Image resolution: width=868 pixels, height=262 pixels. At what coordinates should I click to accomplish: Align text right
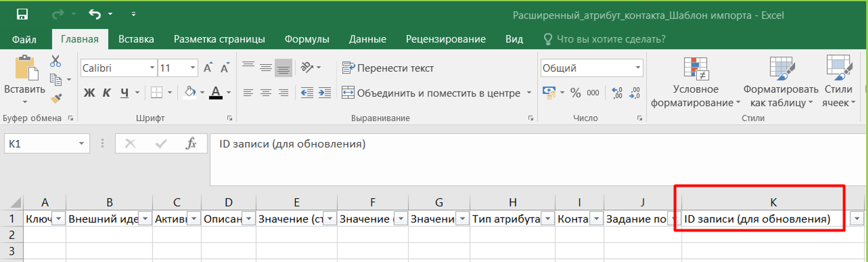point(284,93)
